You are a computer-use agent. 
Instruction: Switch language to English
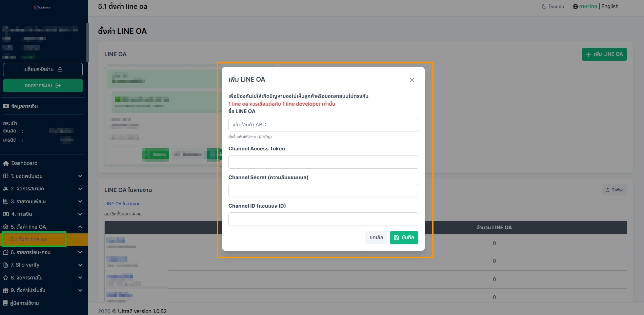coord(610,6)
